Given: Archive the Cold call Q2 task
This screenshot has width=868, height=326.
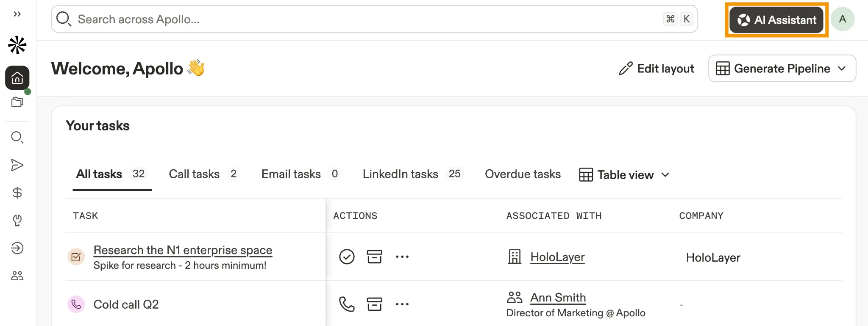Looking at the screenshot, I should 374,304.
